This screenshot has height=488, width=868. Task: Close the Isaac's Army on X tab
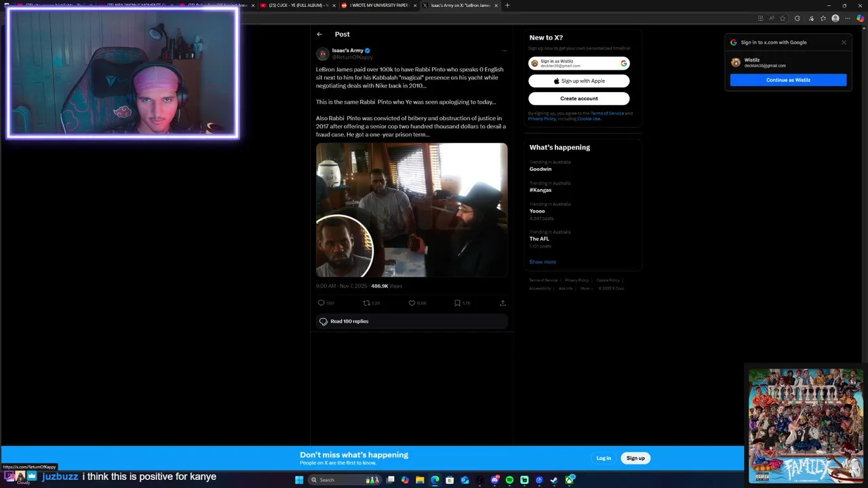coord(496,5)
